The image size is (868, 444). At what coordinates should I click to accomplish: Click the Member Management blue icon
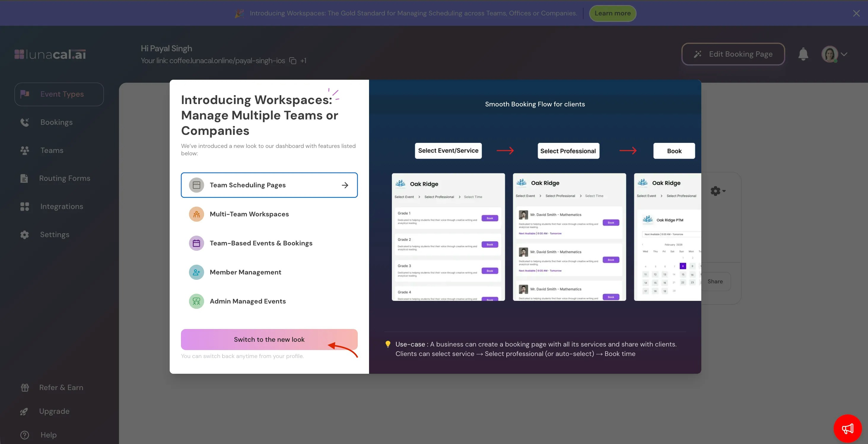(196, 272)
